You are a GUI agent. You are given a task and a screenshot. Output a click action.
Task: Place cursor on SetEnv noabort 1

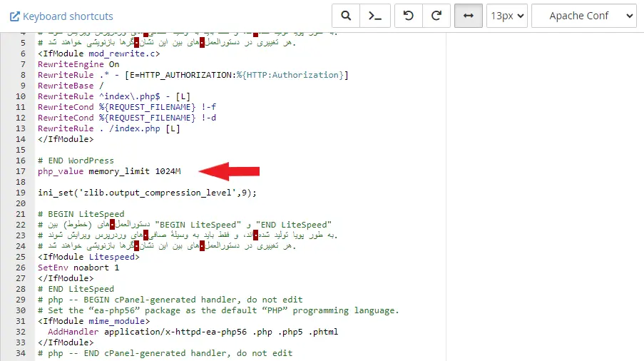78,268
